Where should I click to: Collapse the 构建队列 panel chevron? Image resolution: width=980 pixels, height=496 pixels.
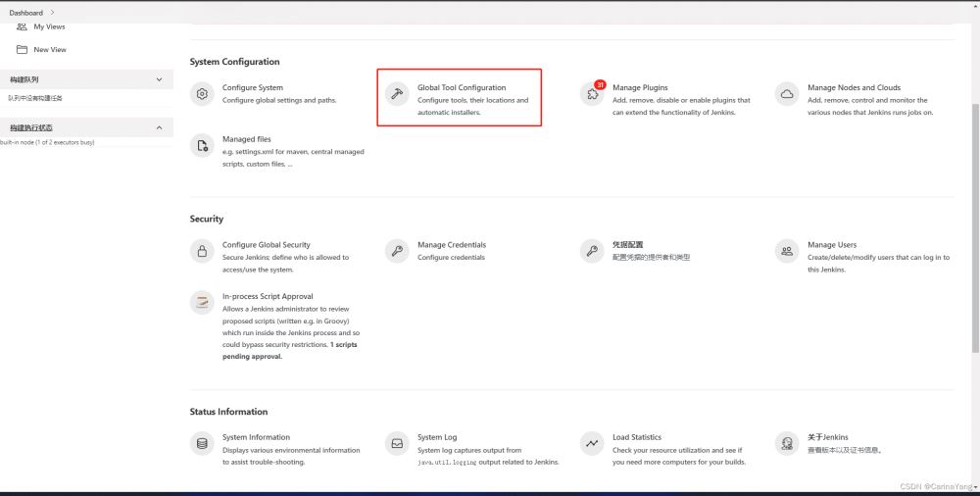coord(159,79)
